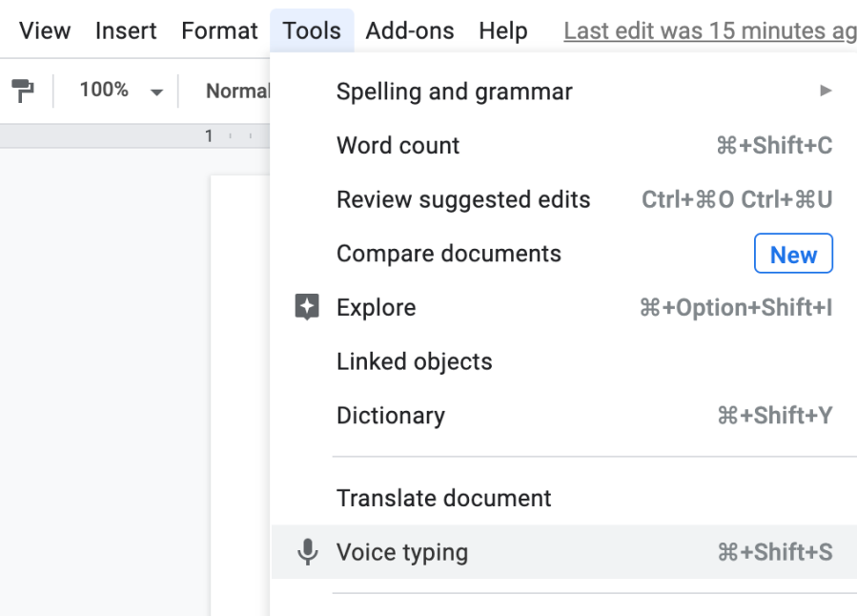Click the ruler at the 1 mark
The height and width of the screenshot is (616, 857).
pos(209,135)
